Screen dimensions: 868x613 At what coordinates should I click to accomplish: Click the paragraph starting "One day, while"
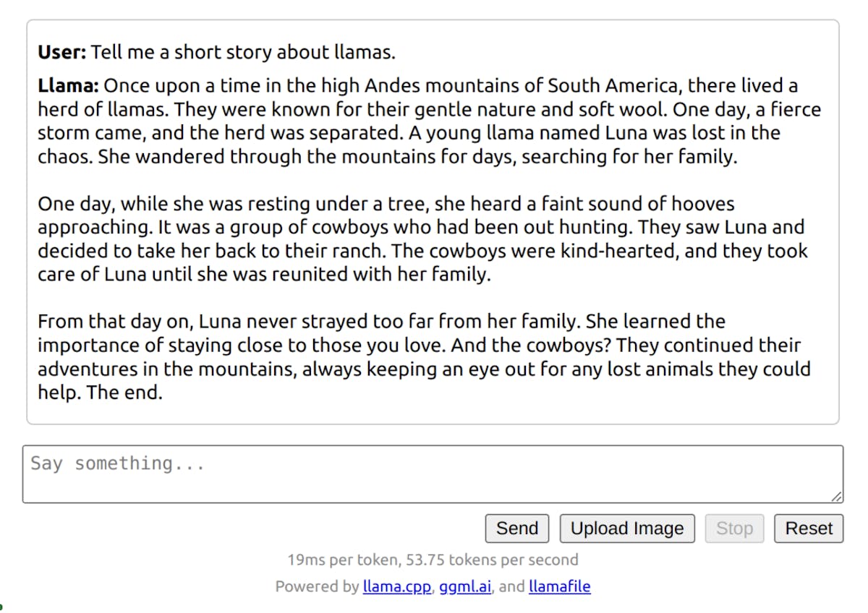(421, 239)
